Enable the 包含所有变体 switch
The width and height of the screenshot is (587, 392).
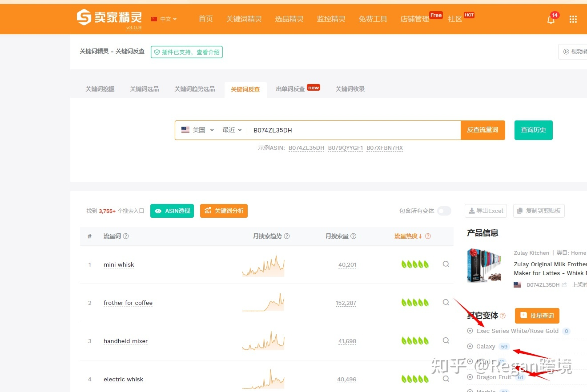click(444, 211)
